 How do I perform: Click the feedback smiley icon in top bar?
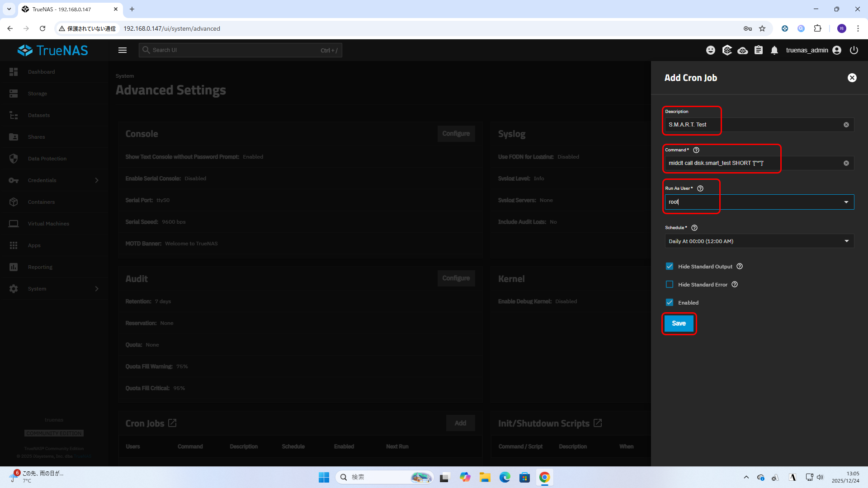[711, 50]
